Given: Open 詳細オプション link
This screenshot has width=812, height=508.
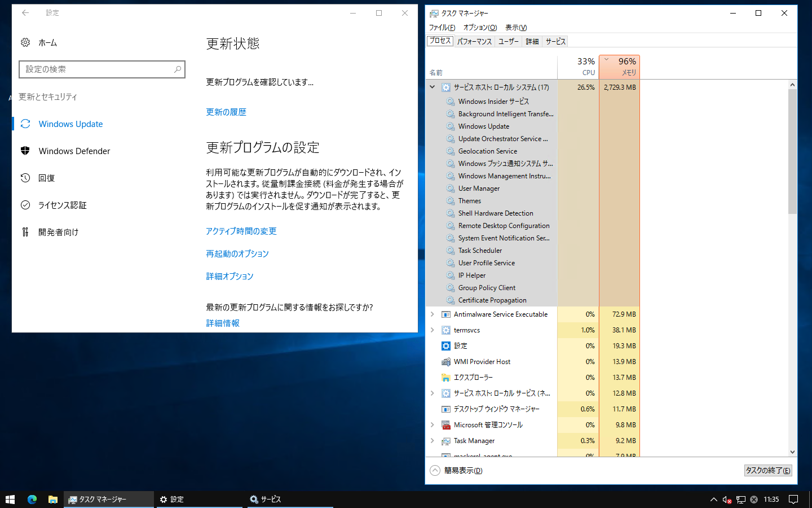Looking at the screenshot, I should pyautogui.click(x=230, y=277).
